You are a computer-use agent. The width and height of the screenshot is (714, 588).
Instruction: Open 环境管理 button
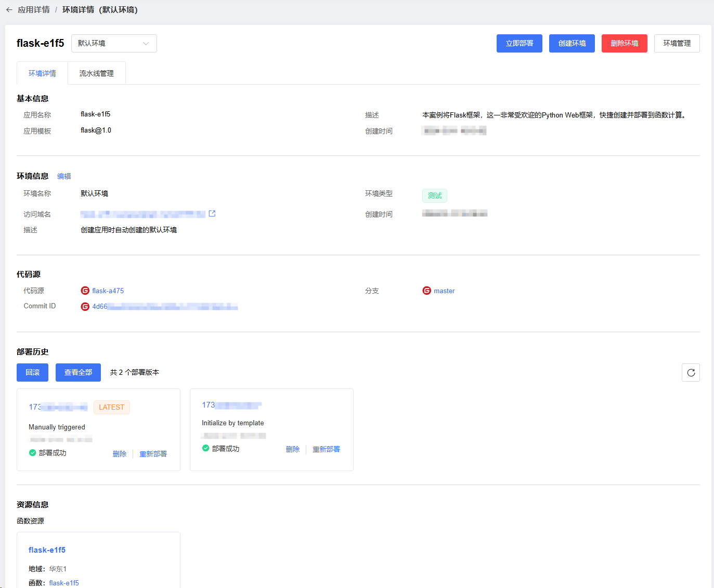677,43
